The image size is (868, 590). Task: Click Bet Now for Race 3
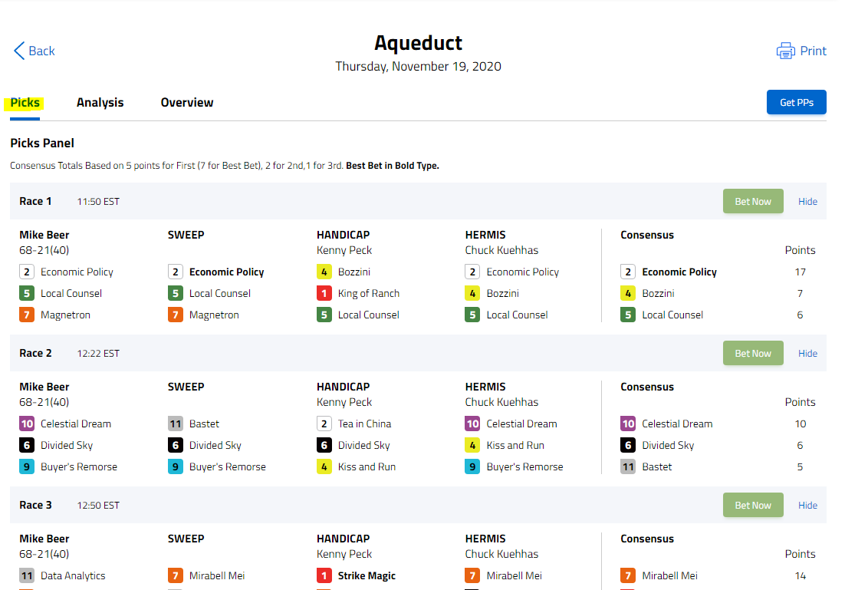pos(753,505)
